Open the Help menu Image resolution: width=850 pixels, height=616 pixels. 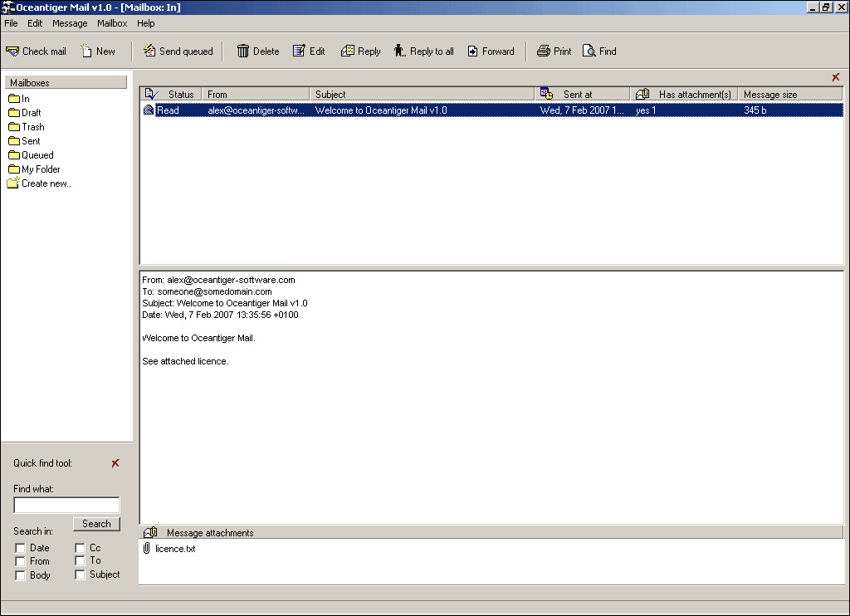click(146, 23)
